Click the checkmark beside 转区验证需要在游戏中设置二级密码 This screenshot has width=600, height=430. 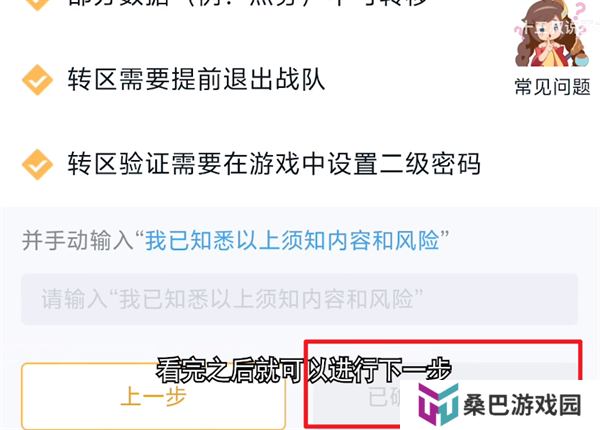click(37, 164)
